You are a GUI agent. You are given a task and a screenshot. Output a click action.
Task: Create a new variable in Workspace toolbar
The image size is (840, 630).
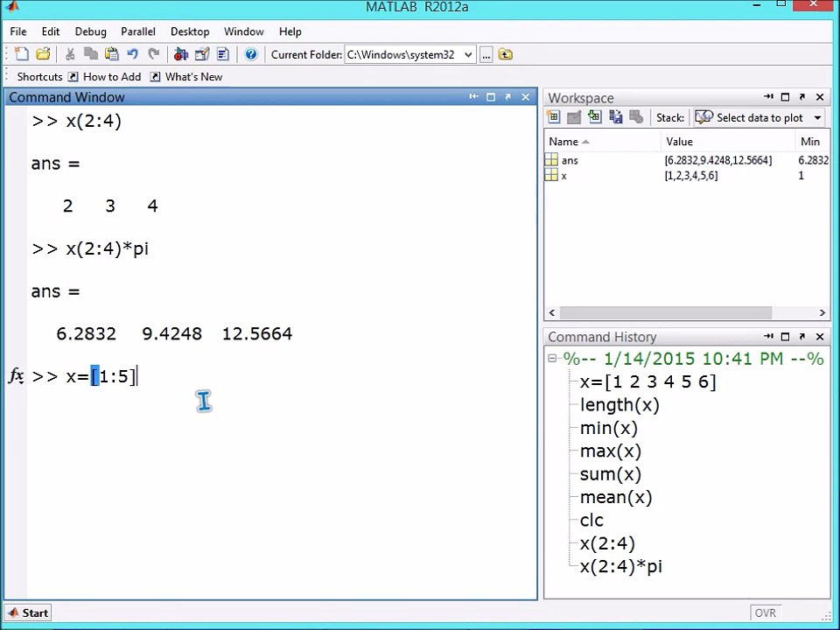(x=553, y=116)
